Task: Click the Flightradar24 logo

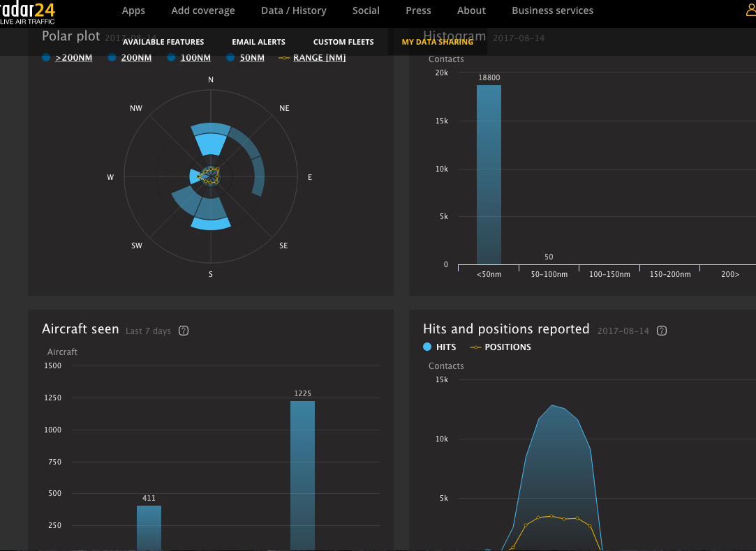Action: point(27,12)
